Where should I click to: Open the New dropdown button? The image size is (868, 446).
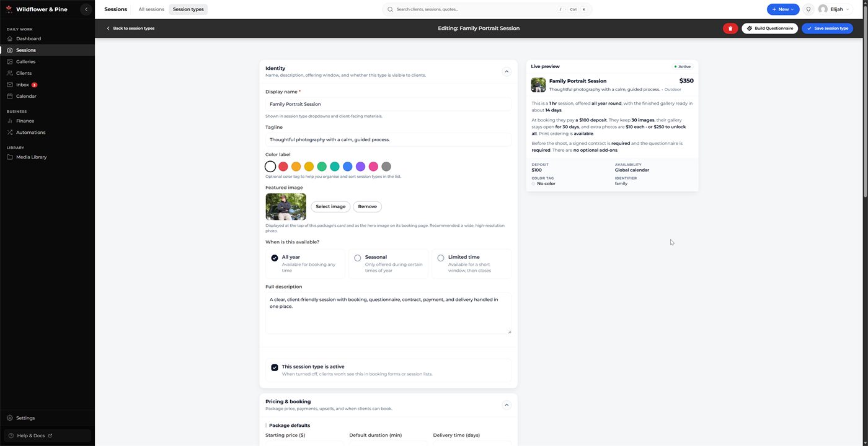click(783, 9)
